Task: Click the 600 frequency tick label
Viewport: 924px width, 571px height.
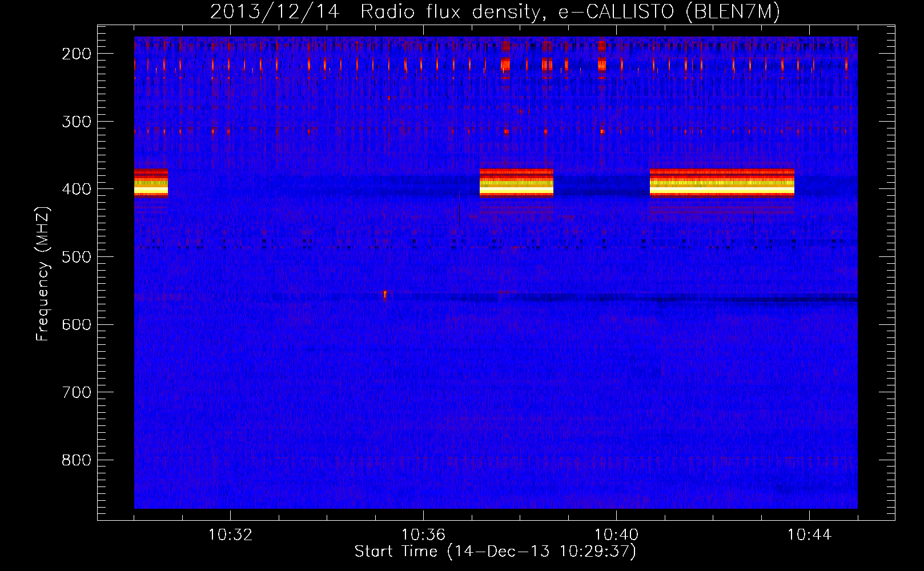Action: pyautogui.click(x=76, y=324)
